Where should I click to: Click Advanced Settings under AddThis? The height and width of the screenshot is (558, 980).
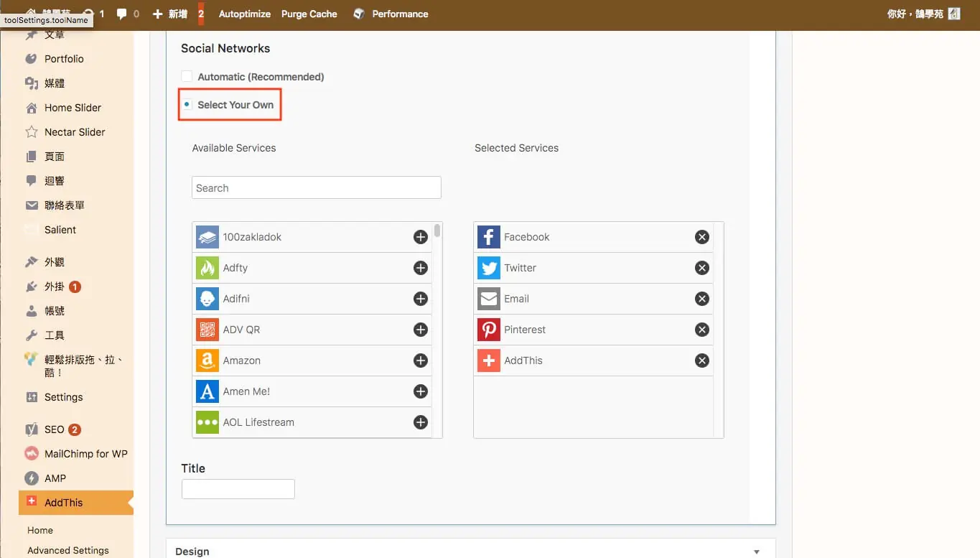pos(68,550)
